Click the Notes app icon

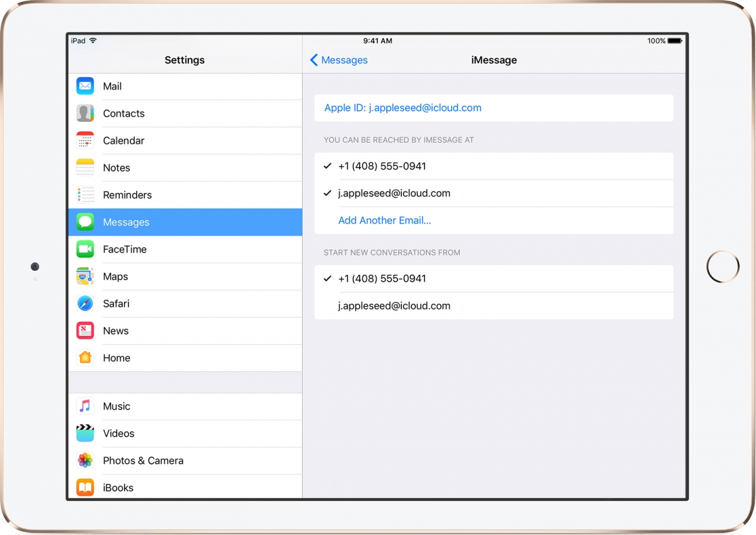pos(85,168)
